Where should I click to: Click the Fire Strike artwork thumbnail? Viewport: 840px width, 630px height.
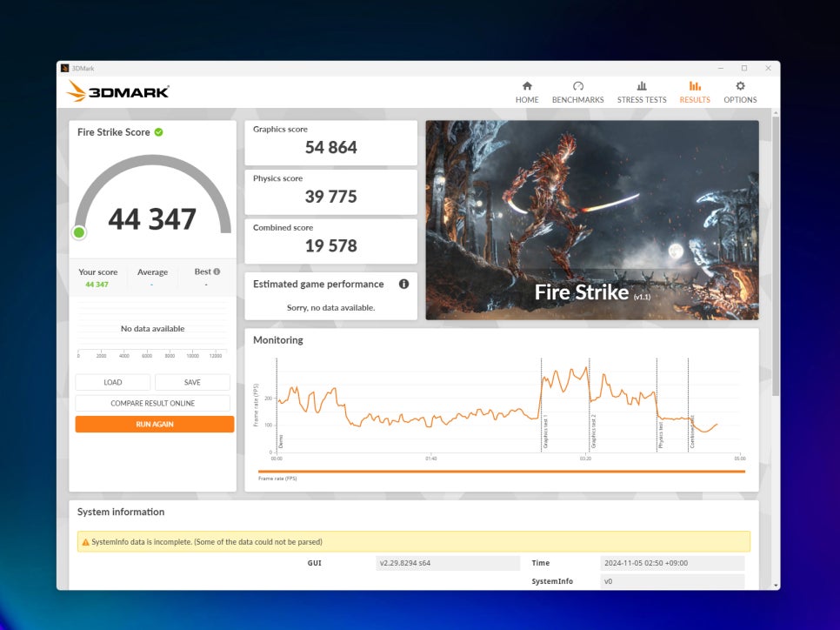592,220
